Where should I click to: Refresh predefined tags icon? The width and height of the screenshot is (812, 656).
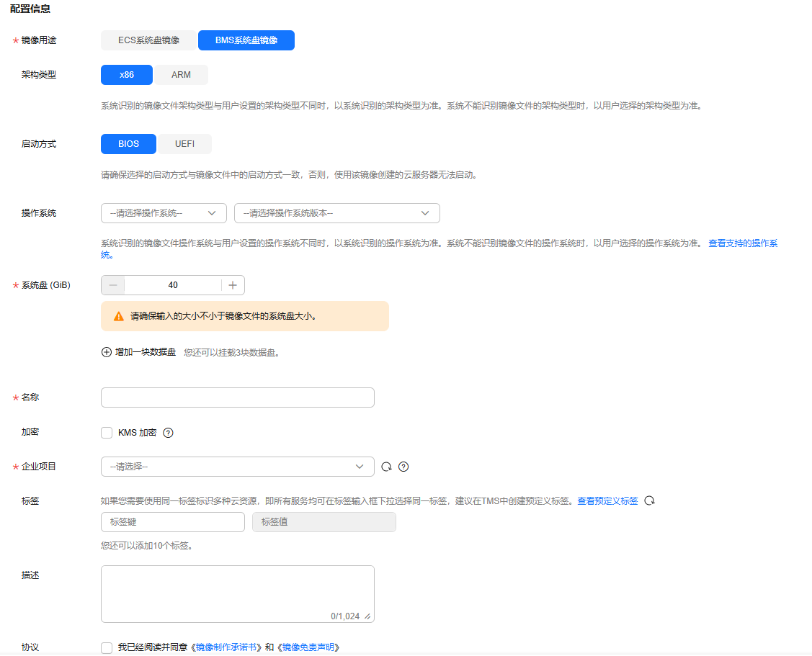coord(649,500)
